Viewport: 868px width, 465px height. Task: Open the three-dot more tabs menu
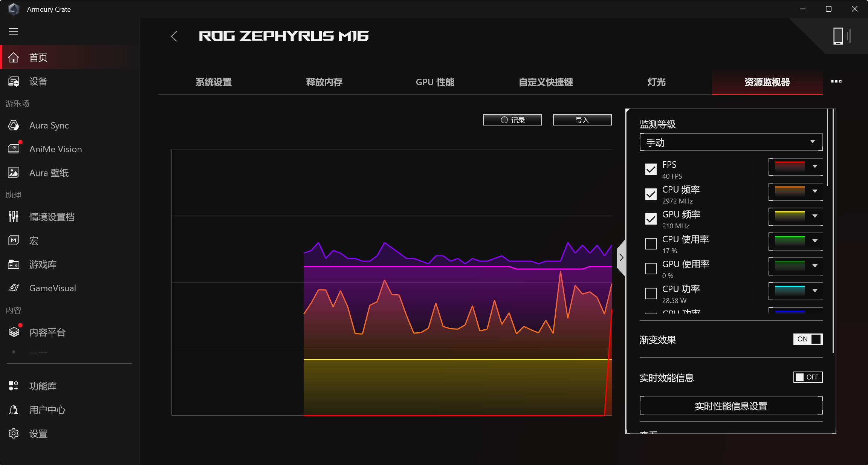pos(836,81)
